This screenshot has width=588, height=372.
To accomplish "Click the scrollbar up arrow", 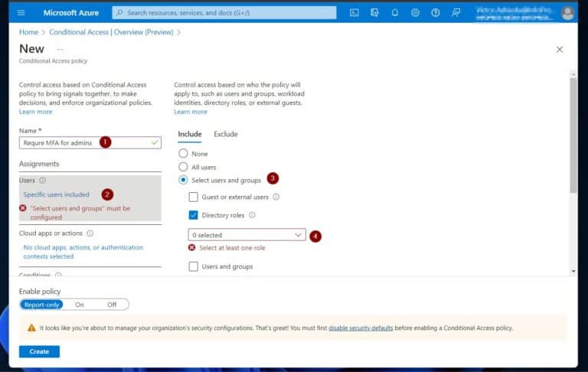I will [573, 74].
